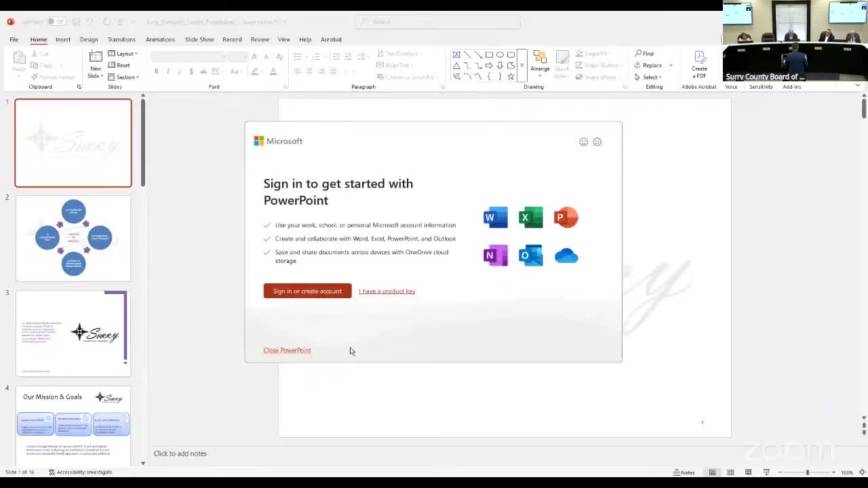Select the Right Arrow shape
Screen dimensions: 868x488
(489, 65)
